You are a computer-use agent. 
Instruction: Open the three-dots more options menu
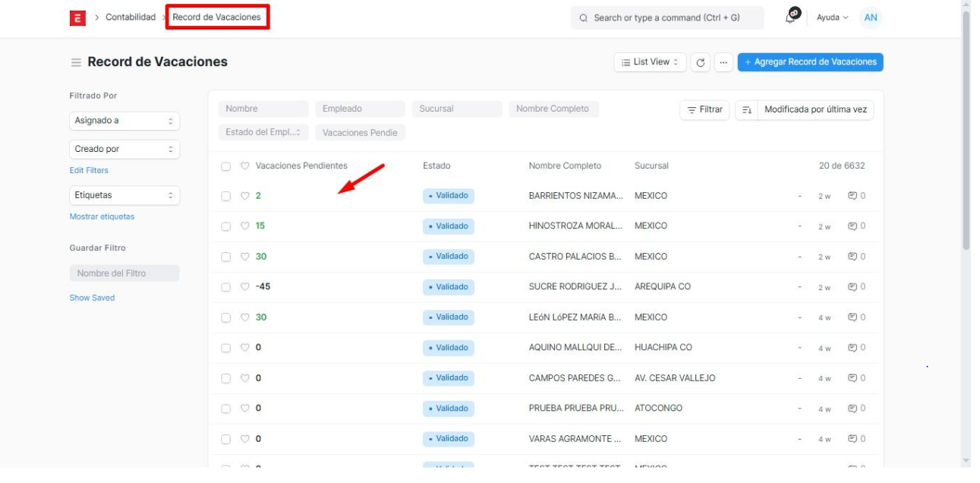click(723, 63)
